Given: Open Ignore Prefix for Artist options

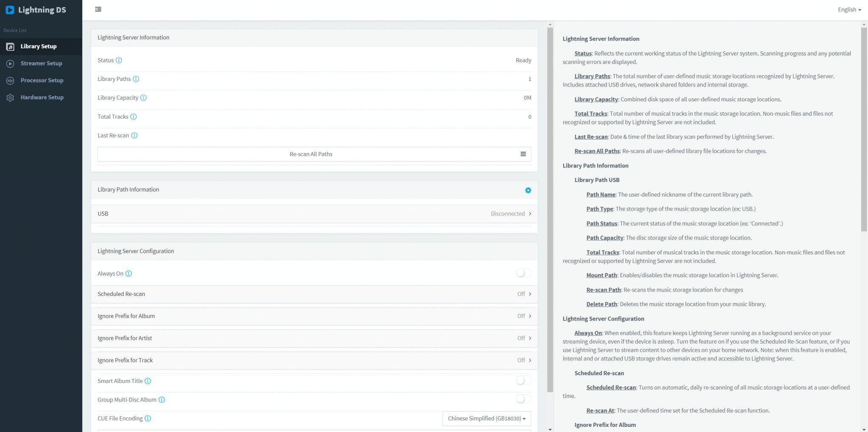Looking at the screenshot, I should click(x=314, y=338).
